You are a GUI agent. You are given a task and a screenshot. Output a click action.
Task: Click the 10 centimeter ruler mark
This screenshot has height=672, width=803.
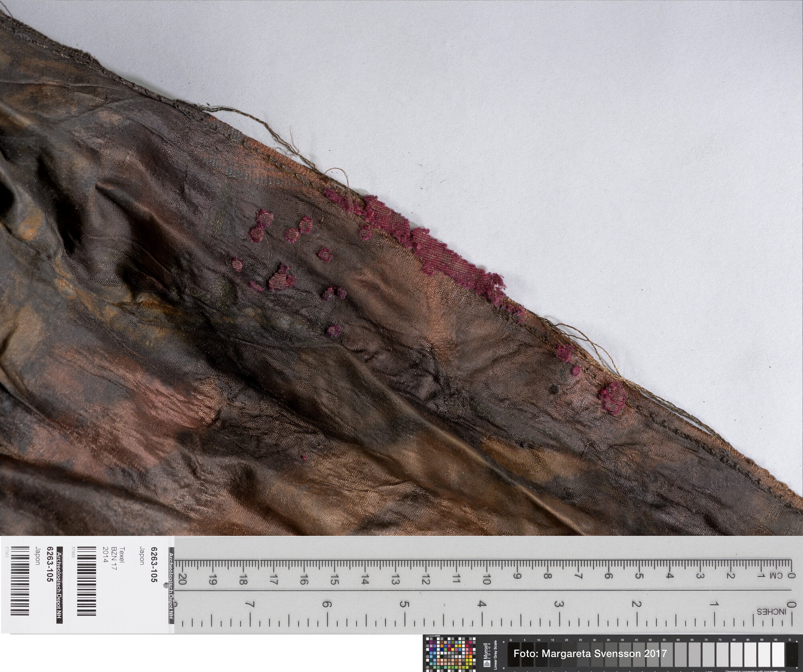(486, 579)
